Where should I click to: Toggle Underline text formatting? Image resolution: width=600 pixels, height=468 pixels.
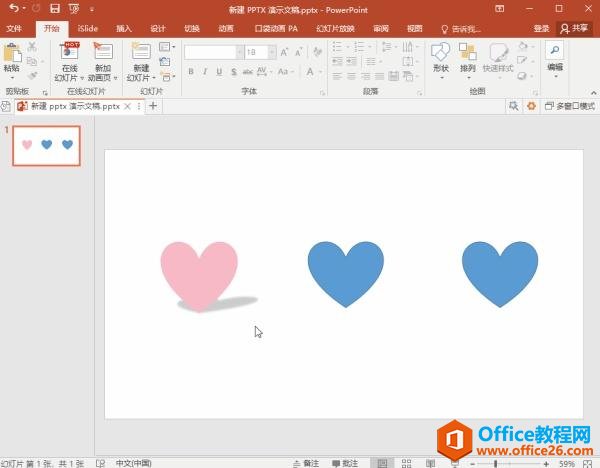pos(219,71)
